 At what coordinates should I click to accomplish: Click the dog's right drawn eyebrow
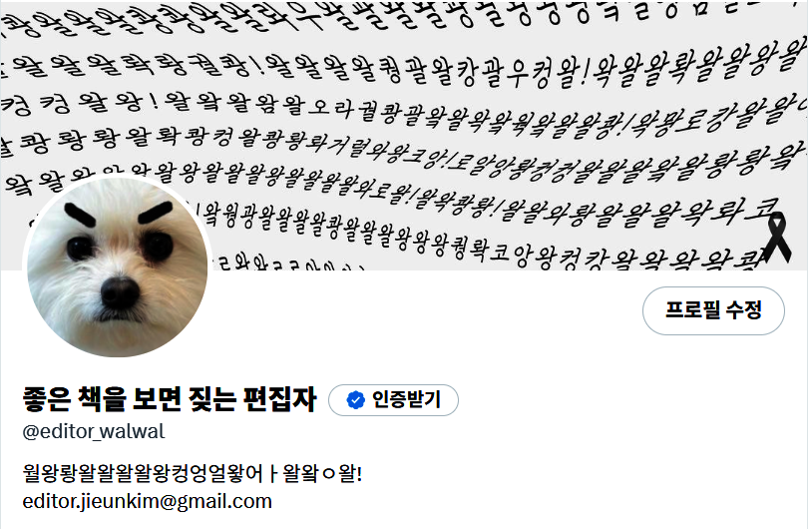click(x=155, y=213)
